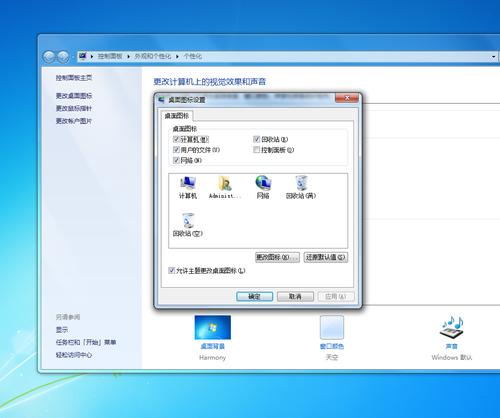Click the Back arrow in the Control Panel window
The height and width of the screenshot is (418, 500).
point(49,57)
